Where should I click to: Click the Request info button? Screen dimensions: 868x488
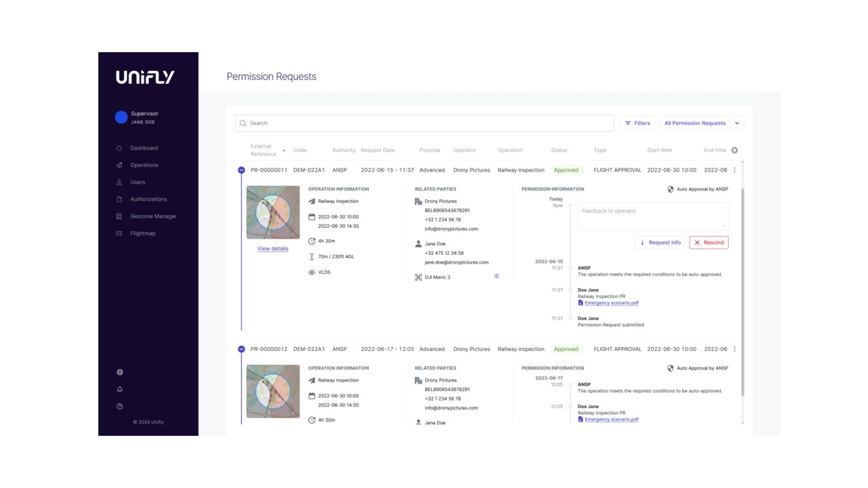[660, 243]
